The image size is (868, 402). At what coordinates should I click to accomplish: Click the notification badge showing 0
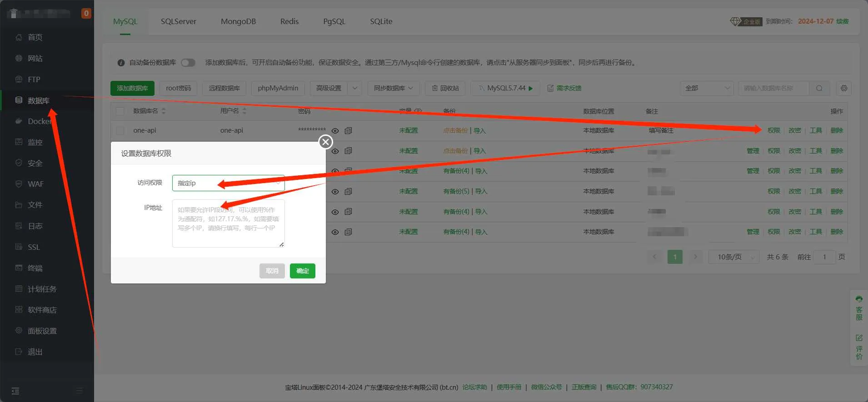[86, 13]
